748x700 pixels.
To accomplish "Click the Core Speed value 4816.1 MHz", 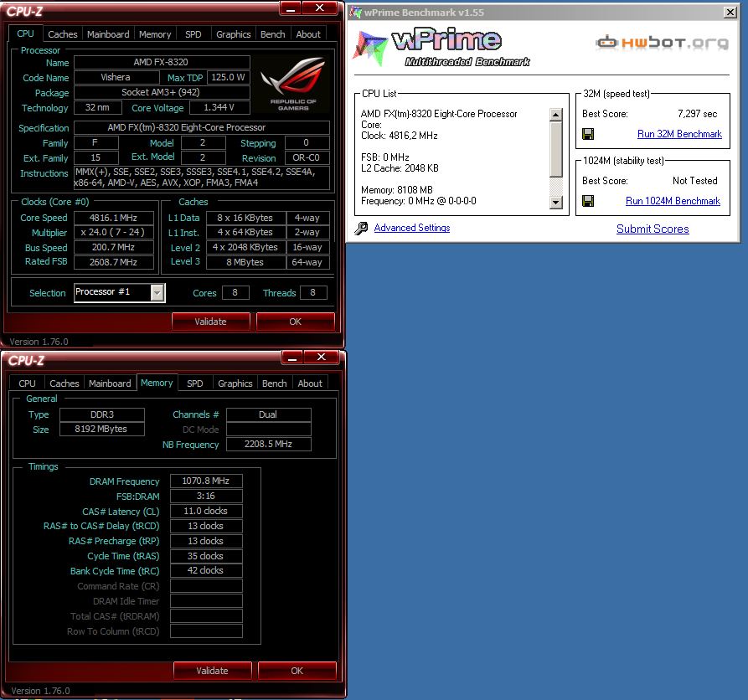I will click(x=114, y=218).
